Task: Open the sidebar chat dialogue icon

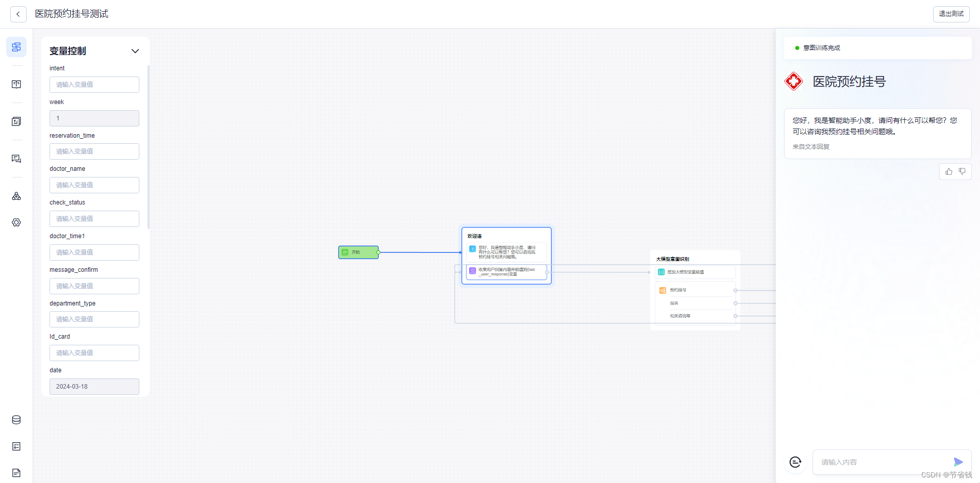Action: click(x=16, y=159)
